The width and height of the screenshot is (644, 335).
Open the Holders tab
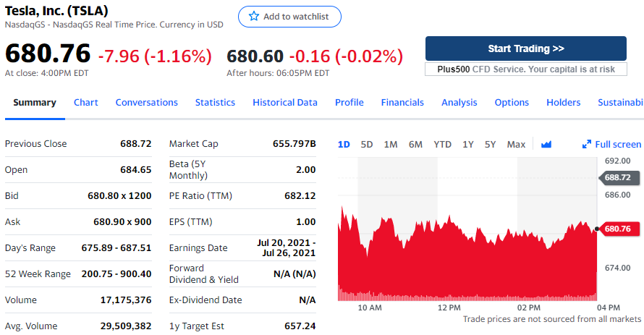pyautogui.click(x=564, y=102)
